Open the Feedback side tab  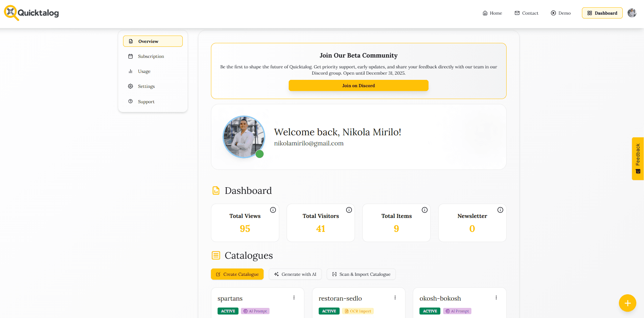point(638,159)
